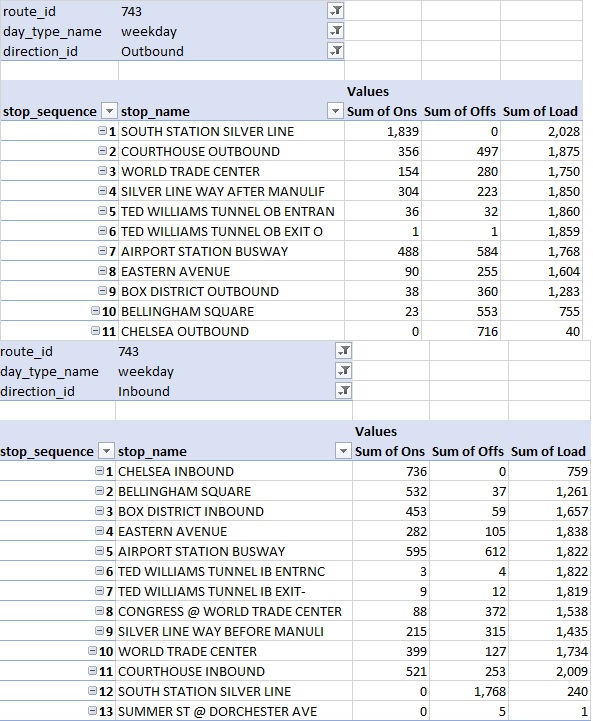Image resolution: width=593 pixels, height=721 pixels.
Task: Collapse Chelsea Outbound row 11
Action: point(96,331)
